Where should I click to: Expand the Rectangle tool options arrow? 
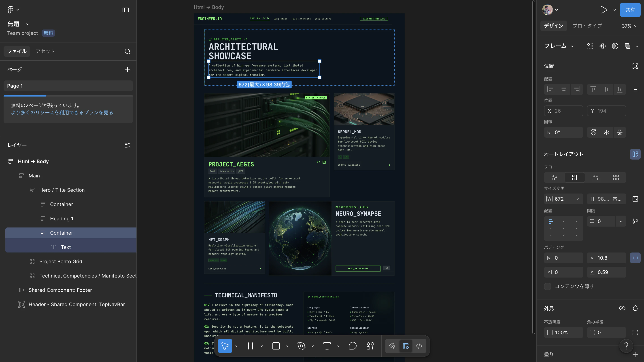[x=287, y=346]
